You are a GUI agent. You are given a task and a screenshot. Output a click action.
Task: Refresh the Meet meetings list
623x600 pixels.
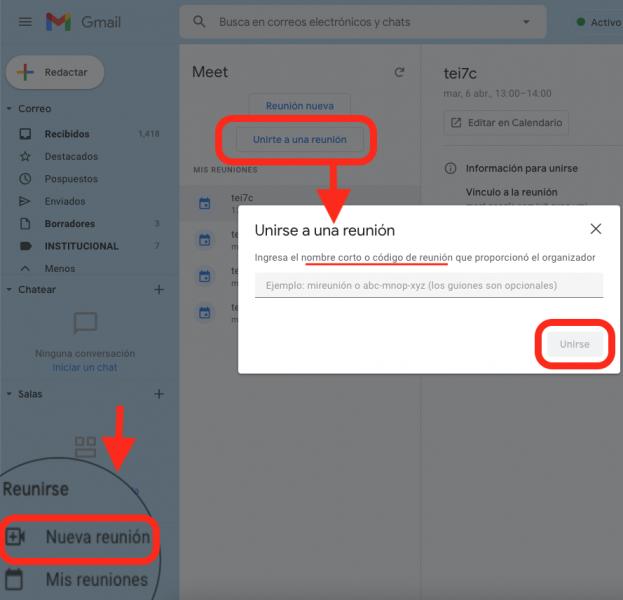[400, 72]
